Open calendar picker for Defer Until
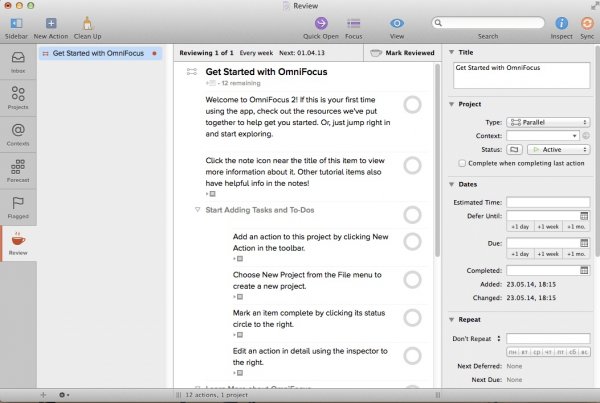 (x=584, y=216)
